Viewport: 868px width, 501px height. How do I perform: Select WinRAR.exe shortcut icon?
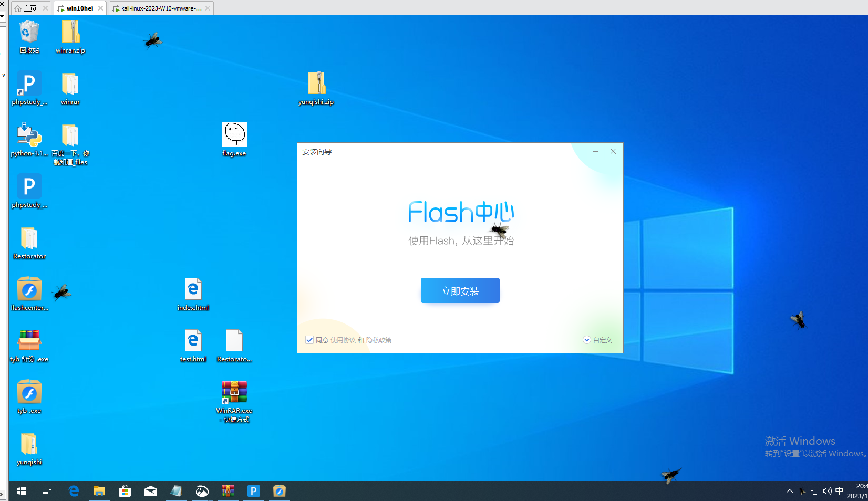234,401
